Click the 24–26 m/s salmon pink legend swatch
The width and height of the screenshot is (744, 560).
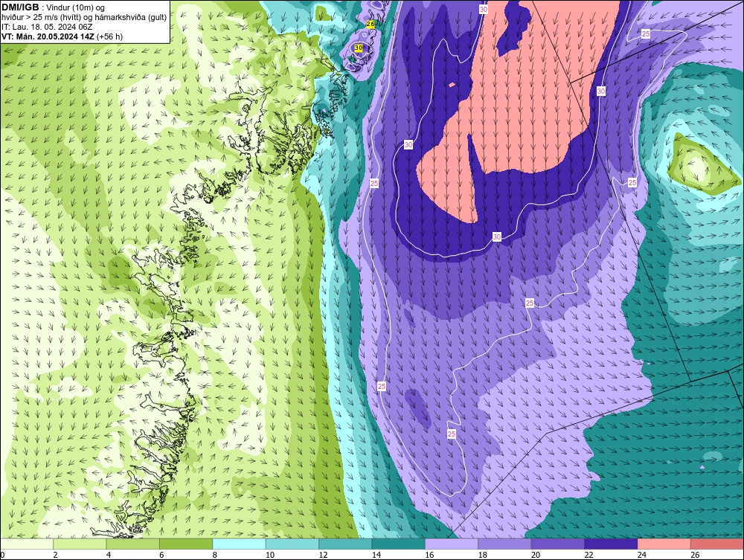(664, 544)
